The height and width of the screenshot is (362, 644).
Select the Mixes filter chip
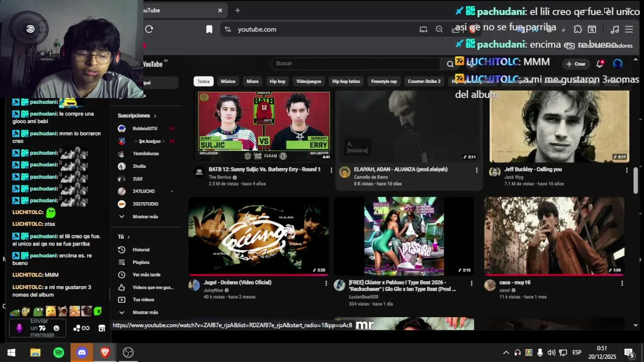(253, 81)
